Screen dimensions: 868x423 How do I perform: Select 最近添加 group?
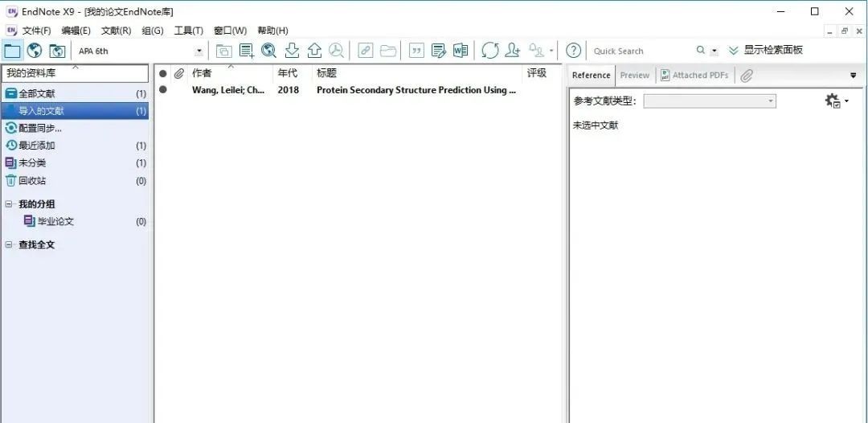tap(76, 146)
